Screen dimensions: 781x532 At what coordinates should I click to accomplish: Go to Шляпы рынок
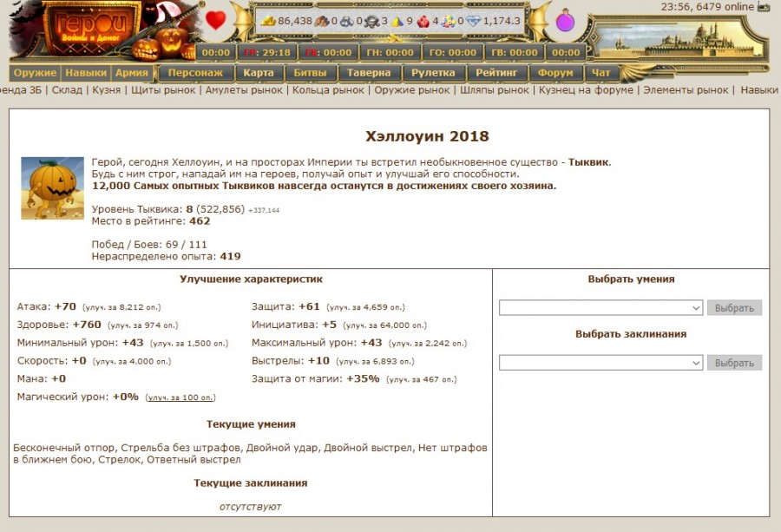click(494, 90)
